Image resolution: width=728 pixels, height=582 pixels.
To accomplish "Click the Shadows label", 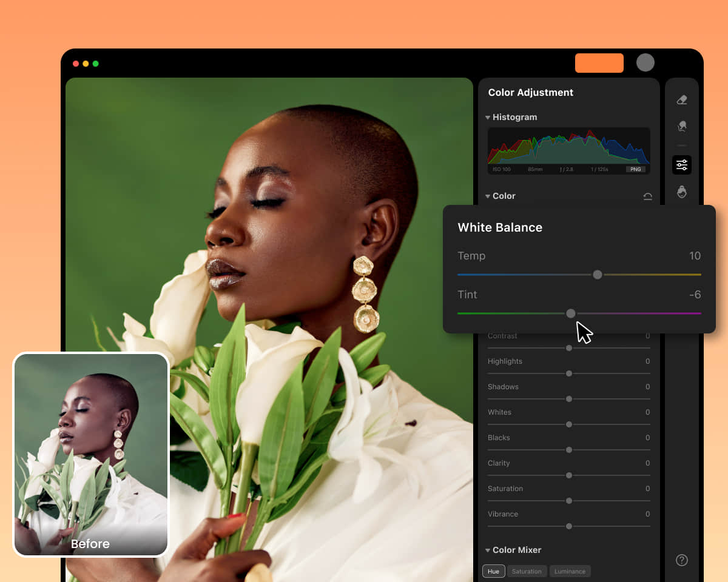I will (503, 387).
